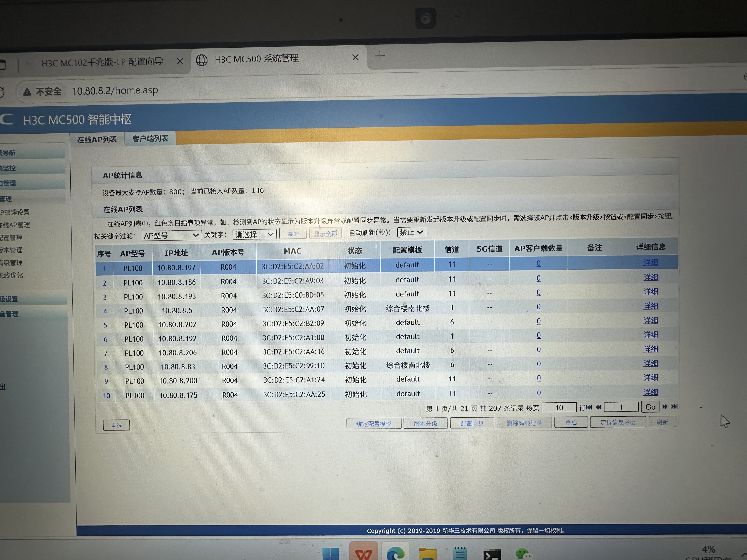Jump to last page of records

click(x=674, y=406)
